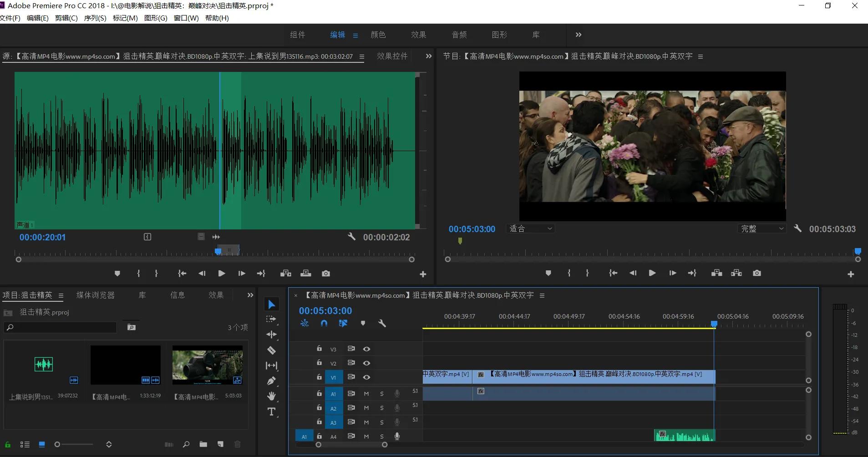The width and height of the screenshot is (868, 457).
Task: Toggle V2 track output eye
Action: tap(366, 363)
